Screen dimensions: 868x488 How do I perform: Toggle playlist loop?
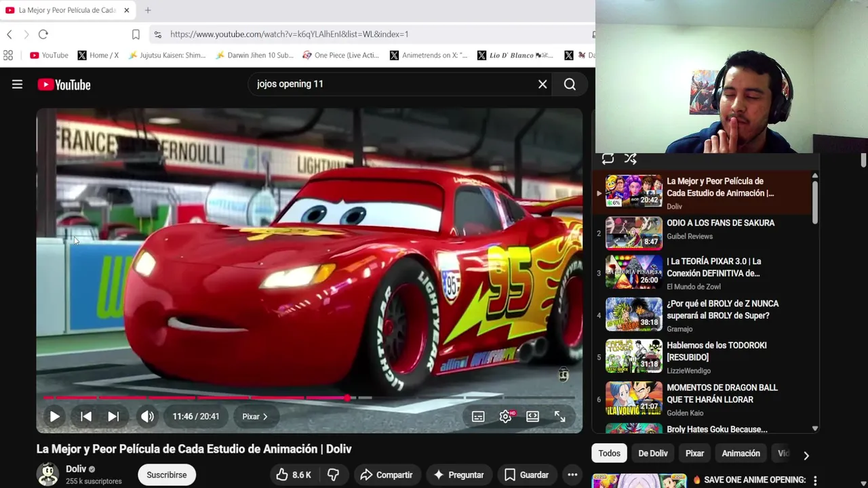tap(608, 159)
